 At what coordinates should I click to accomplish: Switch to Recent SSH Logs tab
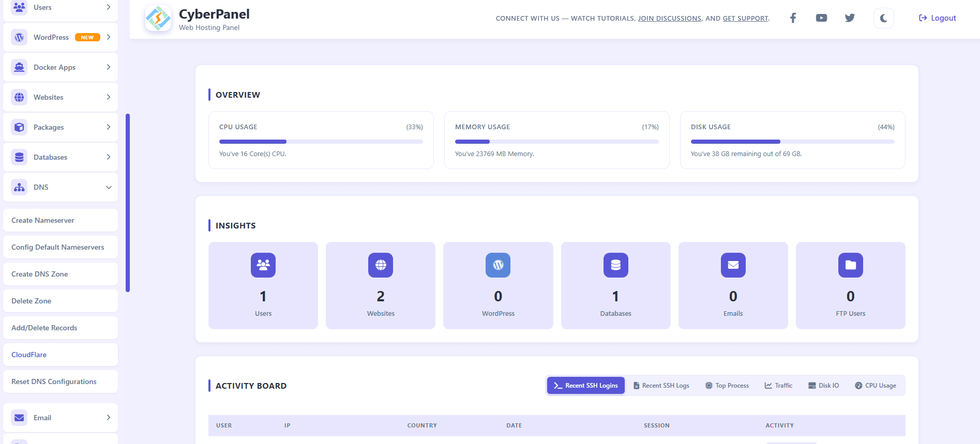point(661,386)
